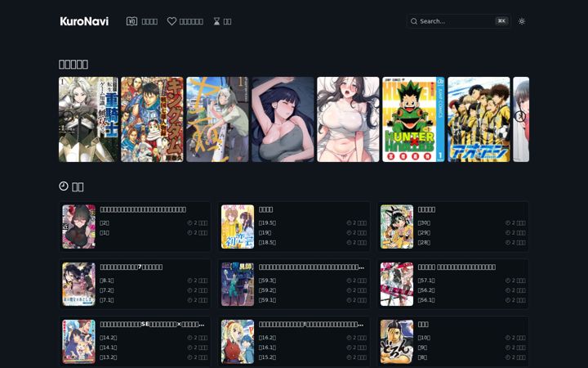Open the book icon navigation item
588x368 pixels.
click(142, 21)
